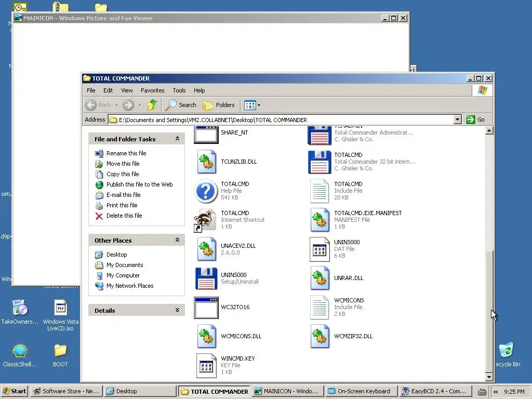Collapse File and Folder Tasks panel
Image resolution: width=532 pixels, height=399 pixels.
pyautogui.click(x=177, y=138)
